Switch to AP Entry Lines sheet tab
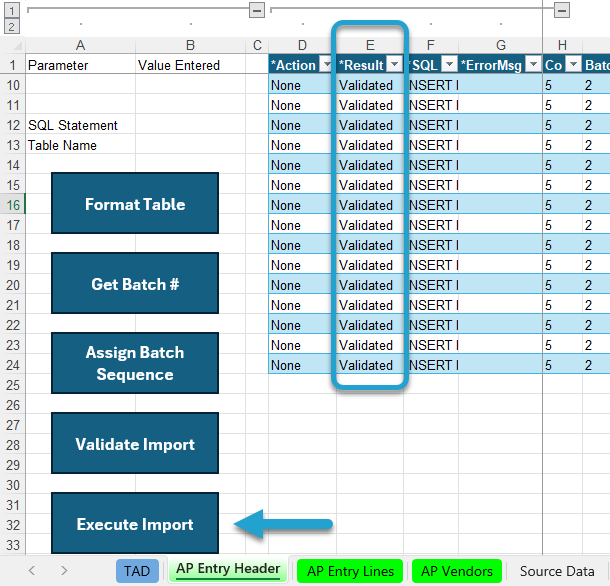This screenshot has height=586, width=610. coord(350,571)
